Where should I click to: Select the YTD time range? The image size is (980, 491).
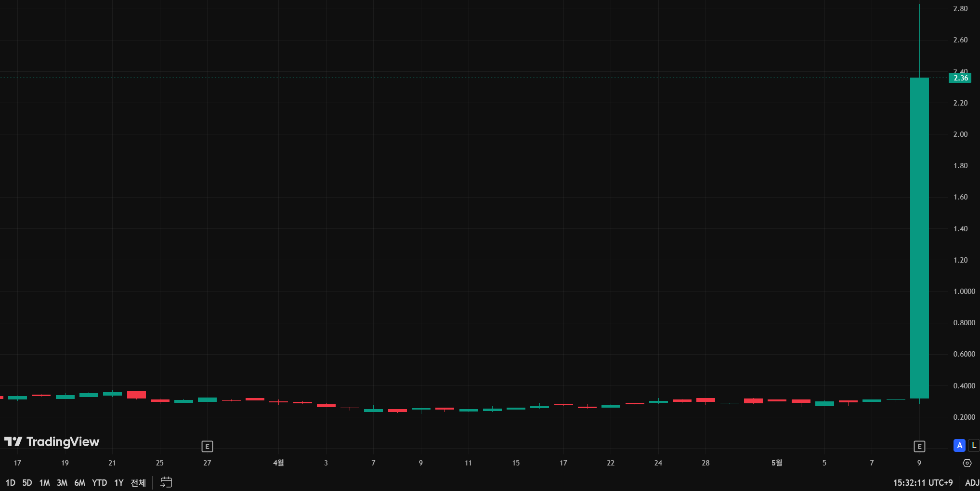[x=100, y=482]
